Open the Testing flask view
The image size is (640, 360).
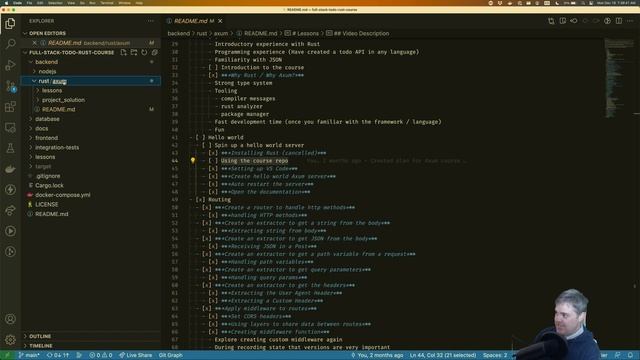point(10,148)
